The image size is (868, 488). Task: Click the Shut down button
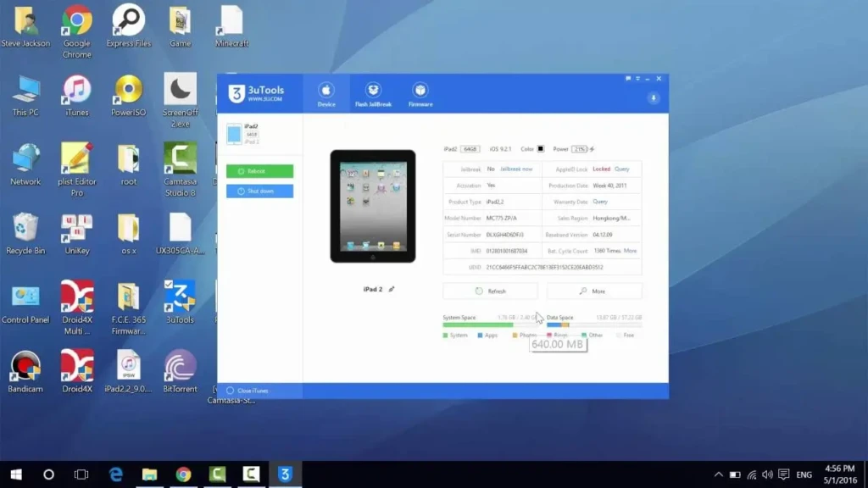tap(259, 191)
